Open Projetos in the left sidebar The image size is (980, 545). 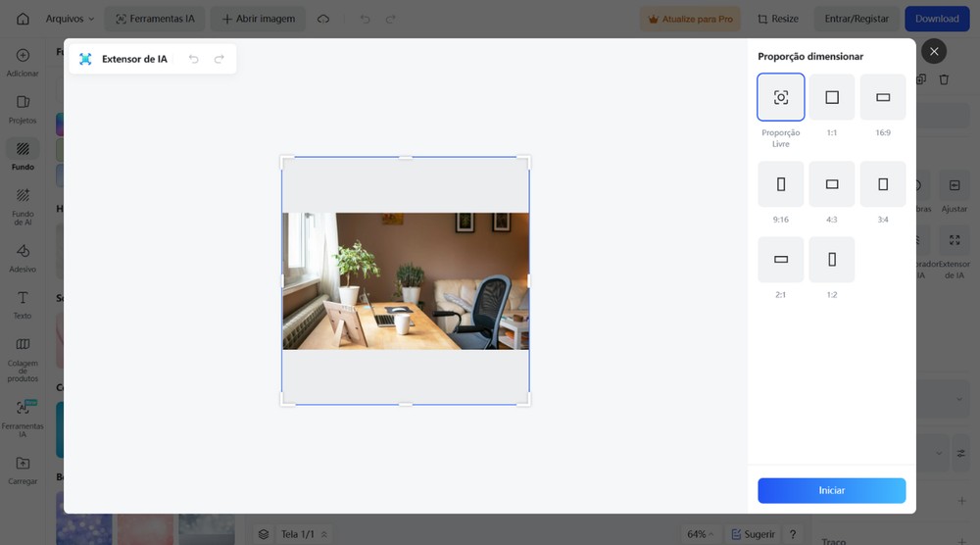tap(23, 110)
